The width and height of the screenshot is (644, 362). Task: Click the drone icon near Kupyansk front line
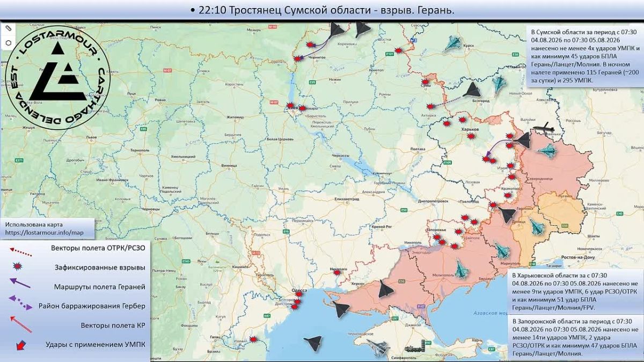pos(521,141)
